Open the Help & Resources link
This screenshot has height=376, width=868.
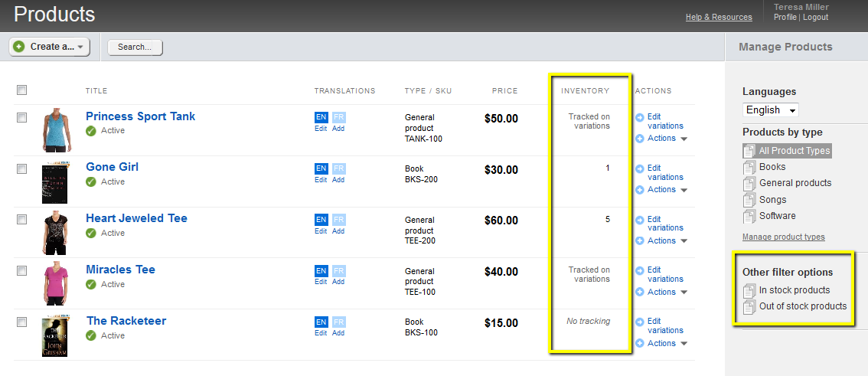point(718,17)
